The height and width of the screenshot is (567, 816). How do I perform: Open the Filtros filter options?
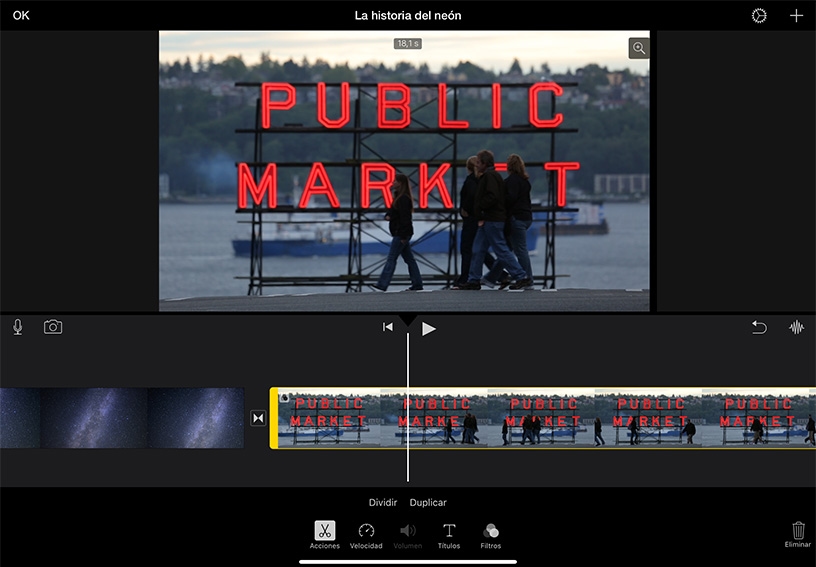[x=490, y=536]
